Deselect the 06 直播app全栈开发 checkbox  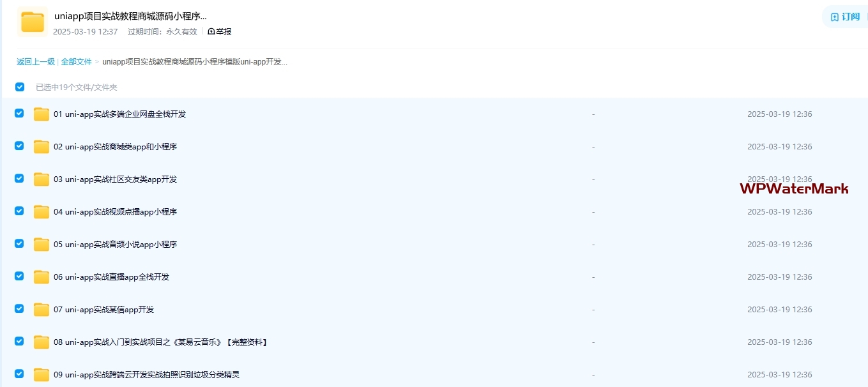click(x=19, y=276)
